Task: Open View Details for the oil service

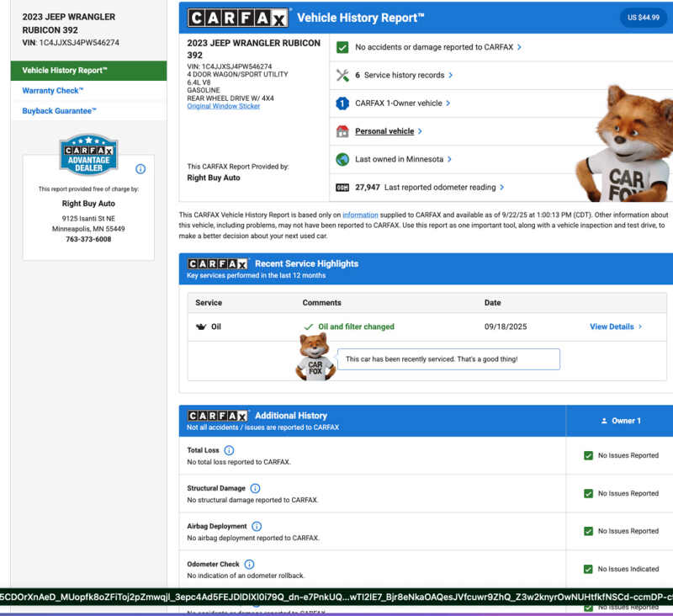Action: [x=612, y=327]
